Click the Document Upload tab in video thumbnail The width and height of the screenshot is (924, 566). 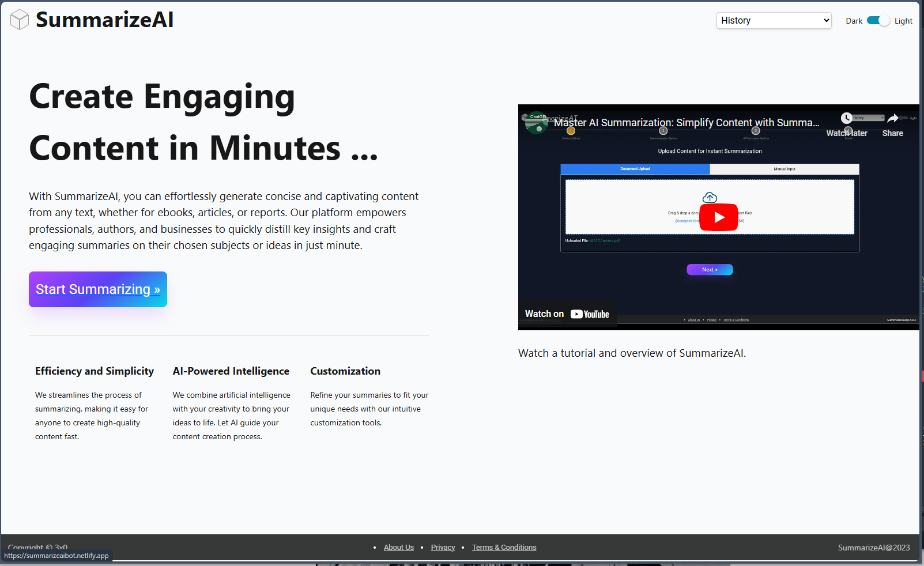tap(635, 169)
